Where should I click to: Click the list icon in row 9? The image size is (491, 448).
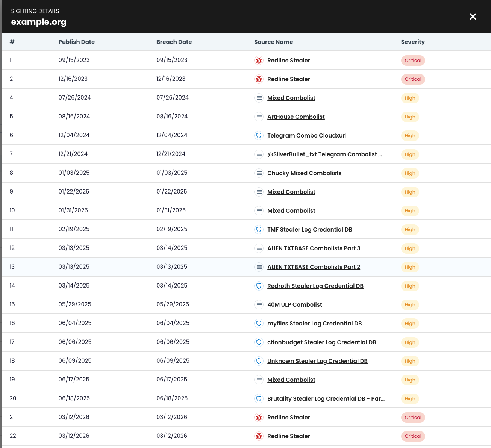click(259, 192)
